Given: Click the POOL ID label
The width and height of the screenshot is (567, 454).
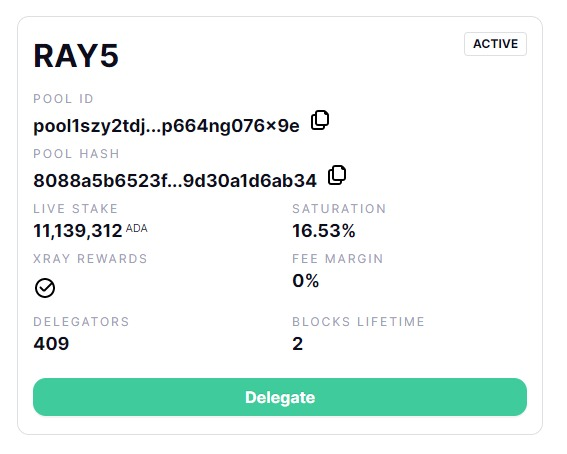Looking at the screenshot, I should click(x=64, y=99).
